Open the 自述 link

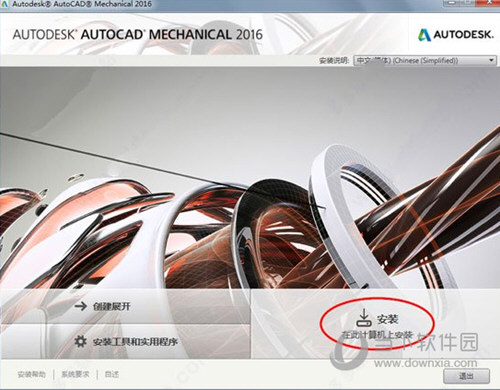[112, 374]
